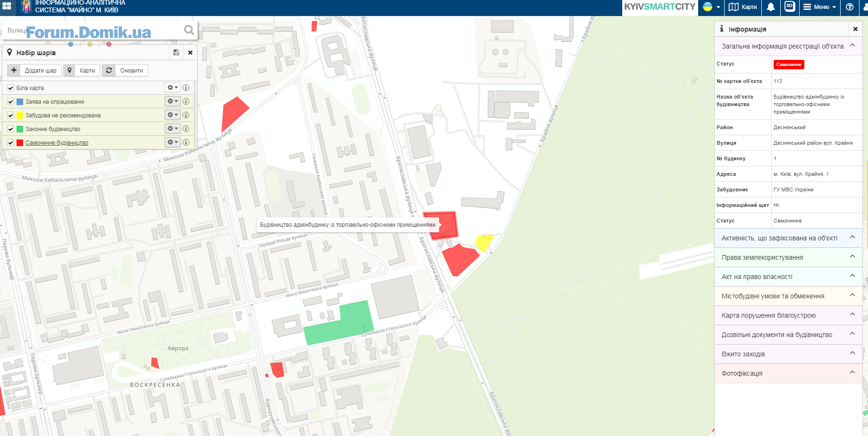Click the Додати шар button
This screenshot has height=436, width=868.
click(34, 71)
